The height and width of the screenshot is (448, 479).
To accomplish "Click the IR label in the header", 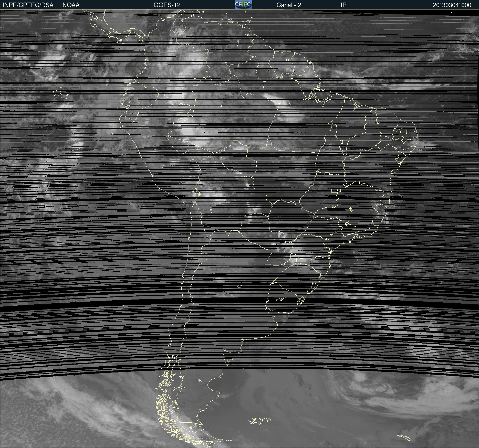I will [x=344, y=5].
